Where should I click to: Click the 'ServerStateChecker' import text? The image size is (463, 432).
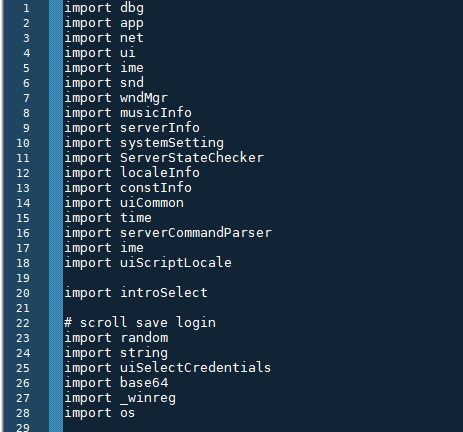click(192, 158)
